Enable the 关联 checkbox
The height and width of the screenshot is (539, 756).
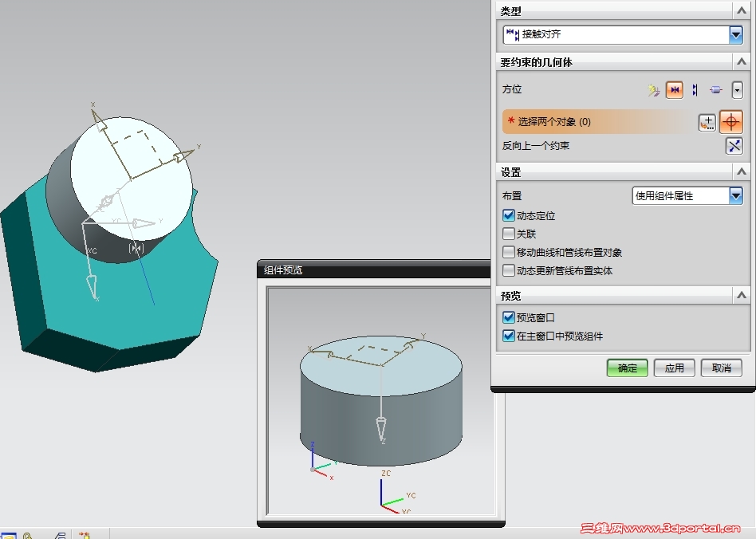pyautogui.click(x=509, y=234)
